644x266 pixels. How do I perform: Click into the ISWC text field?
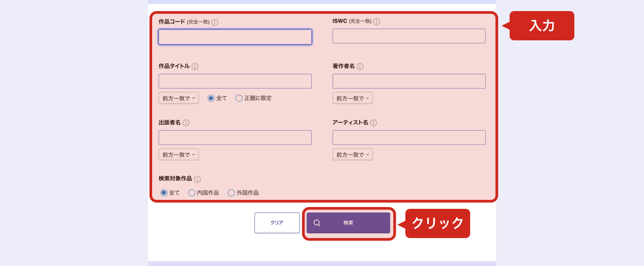point(409,36)
